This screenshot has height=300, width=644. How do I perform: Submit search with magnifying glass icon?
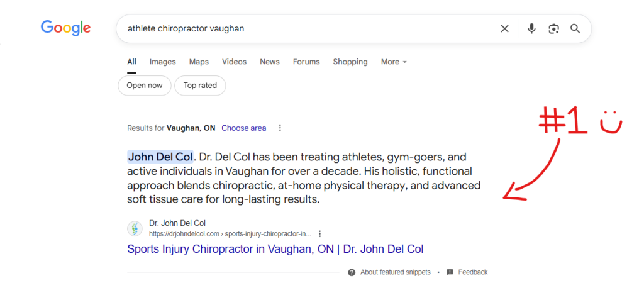(x=575, y=28)
